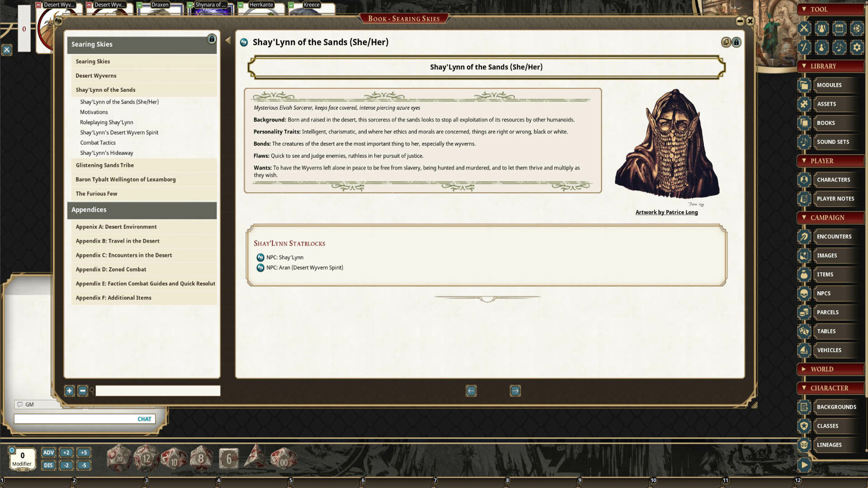
Task: Open the sound sets music-note tool icon
Action: (839, 47)
